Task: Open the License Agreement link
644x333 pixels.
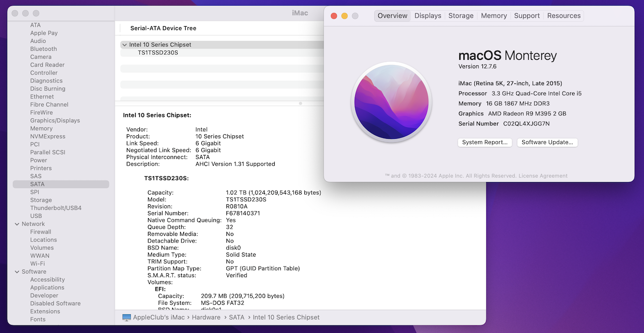Action: [x=542, y=176]
